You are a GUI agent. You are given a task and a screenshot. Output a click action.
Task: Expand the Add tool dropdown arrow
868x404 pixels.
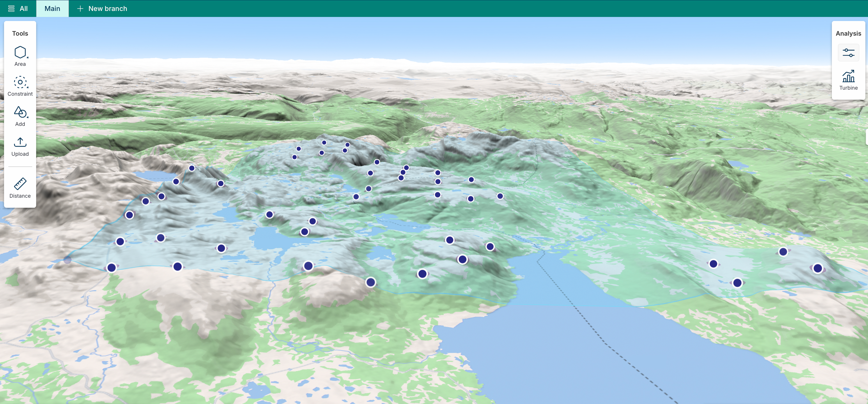(x=28, y=117)
